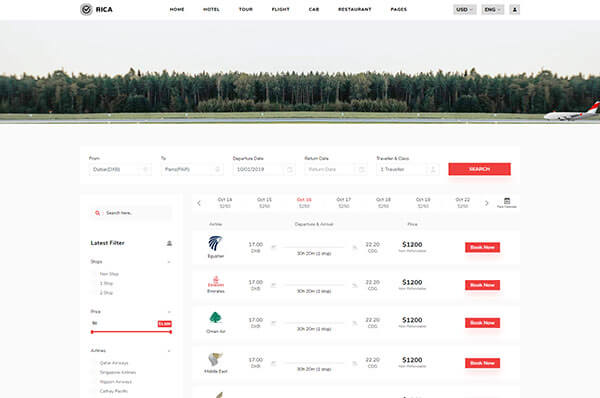Open the user account icon

coord(515,10)
